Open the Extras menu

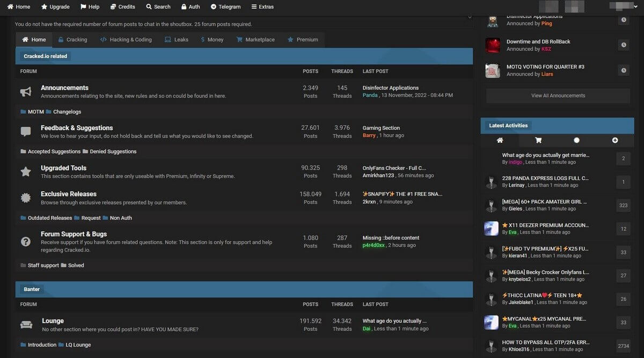[262, 6]
